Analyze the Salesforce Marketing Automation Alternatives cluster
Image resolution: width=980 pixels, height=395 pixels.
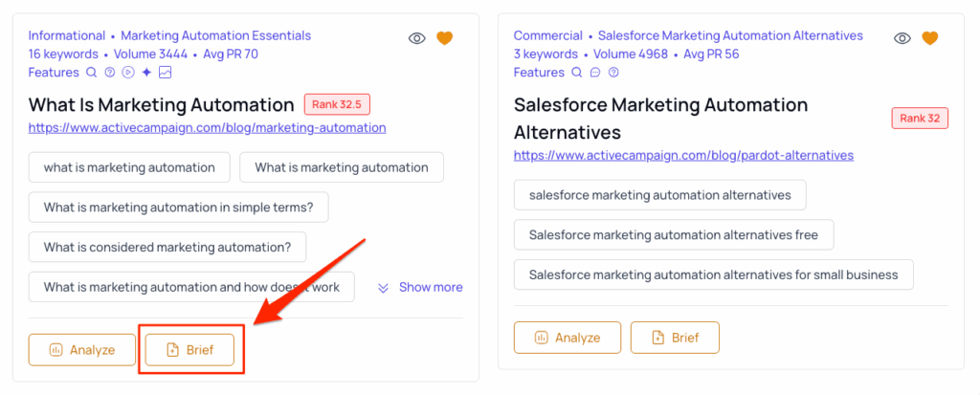click(x=568, y=338)
